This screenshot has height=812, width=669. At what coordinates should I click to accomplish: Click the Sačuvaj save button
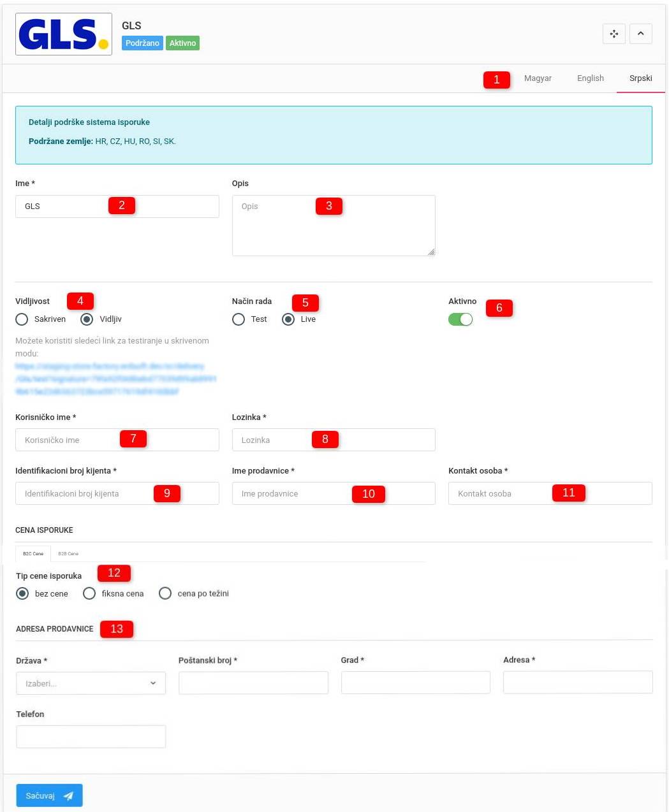click(49, 795)
